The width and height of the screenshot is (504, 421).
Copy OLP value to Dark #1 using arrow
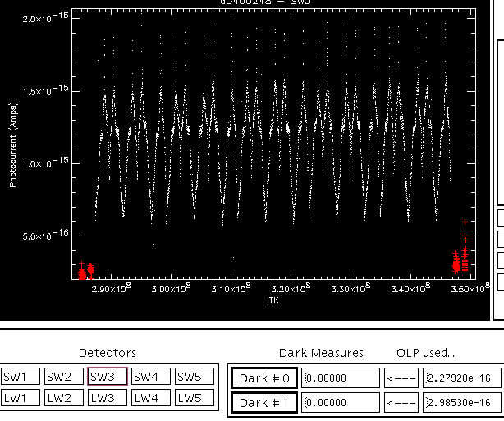(401, 403)
